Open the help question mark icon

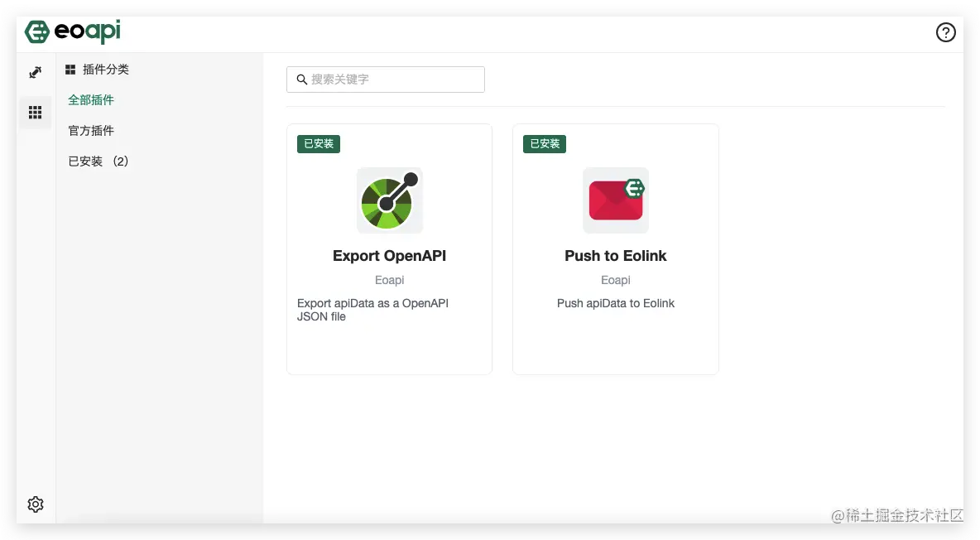[x=945, y=32]
